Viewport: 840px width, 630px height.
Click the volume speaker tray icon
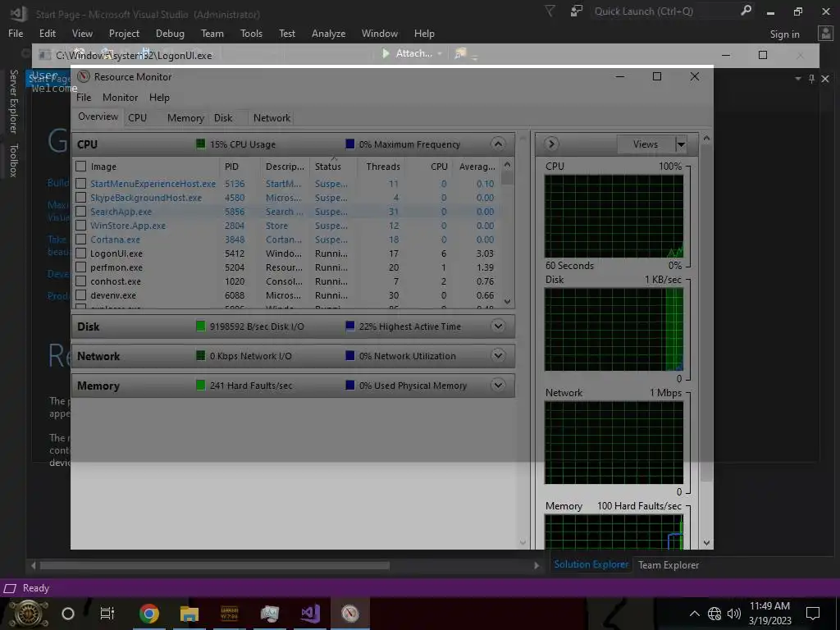tap(734, 614)
